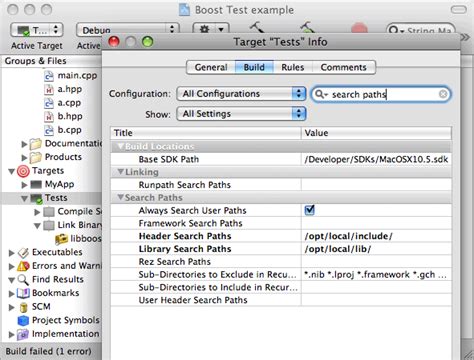Expand the Products folder
Image resolution: width=474 pixels, height=360 pixels.
24,157
